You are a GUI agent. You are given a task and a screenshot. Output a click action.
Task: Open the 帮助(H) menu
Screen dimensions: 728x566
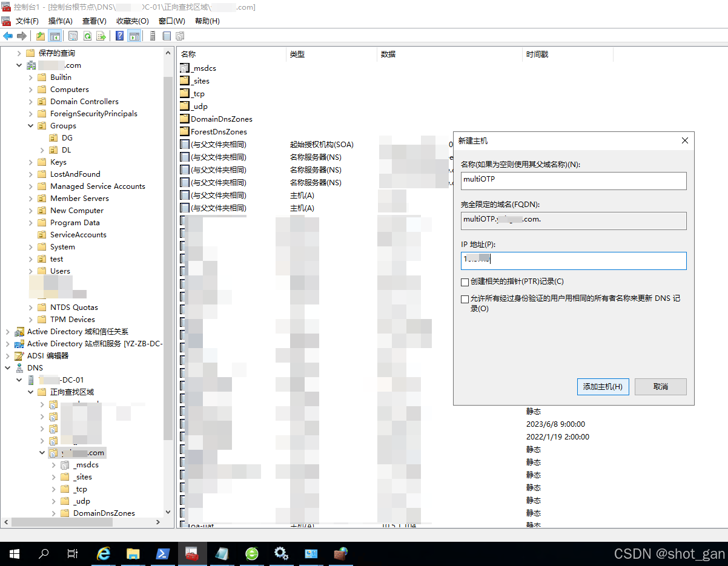coord(207,21)
